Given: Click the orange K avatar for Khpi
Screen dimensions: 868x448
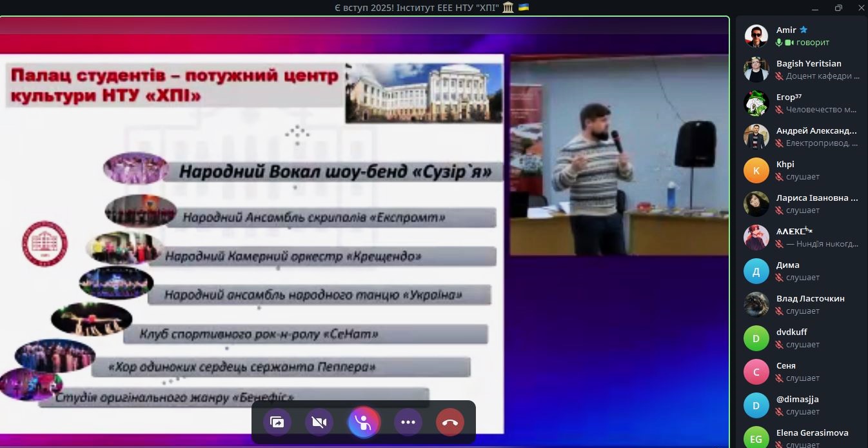Looking at the screenshot, I should pyautogui.click(x=756, y=170).
